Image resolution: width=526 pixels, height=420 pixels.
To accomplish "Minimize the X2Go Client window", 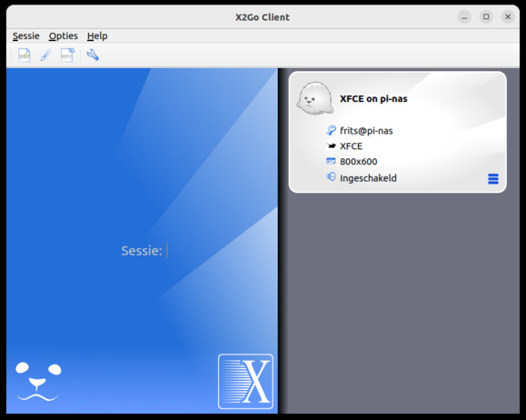I will pos(464,16).
